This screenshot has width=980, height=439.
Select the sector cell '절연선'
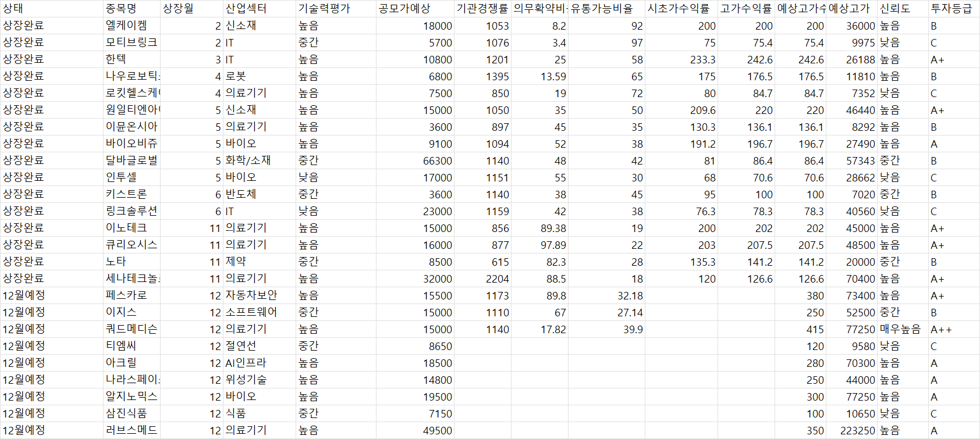point(260,346)
